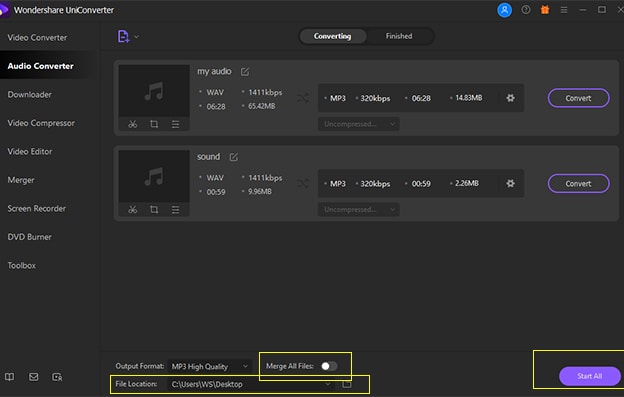The image size is (624, 397).
Task: Expand the File Location path dropdown
Action: [x=327, y=384]
